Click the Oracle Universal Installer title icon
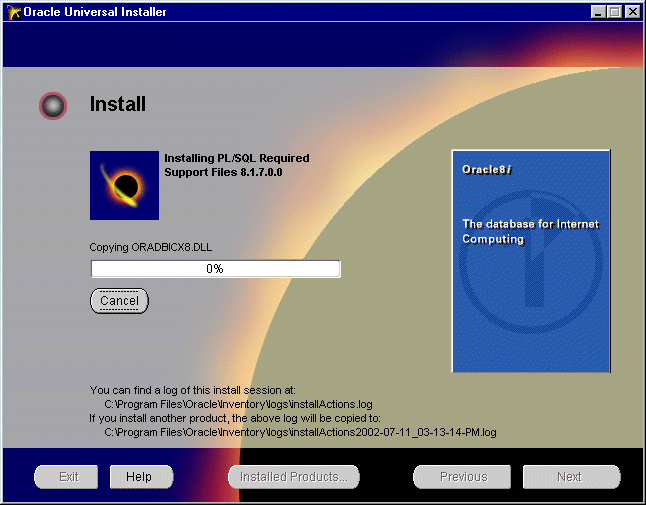646x505 pixels. (14, 12)
